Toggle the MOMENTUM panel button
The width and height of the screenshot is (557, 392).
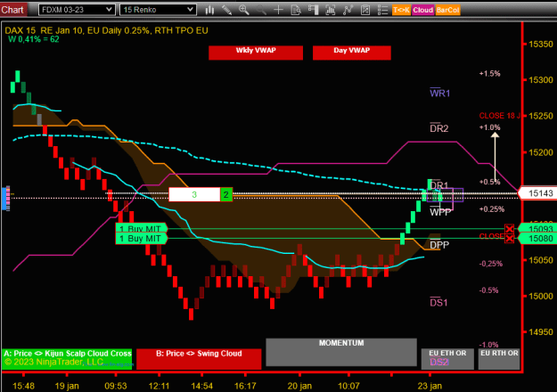click(x=341, y=352)
